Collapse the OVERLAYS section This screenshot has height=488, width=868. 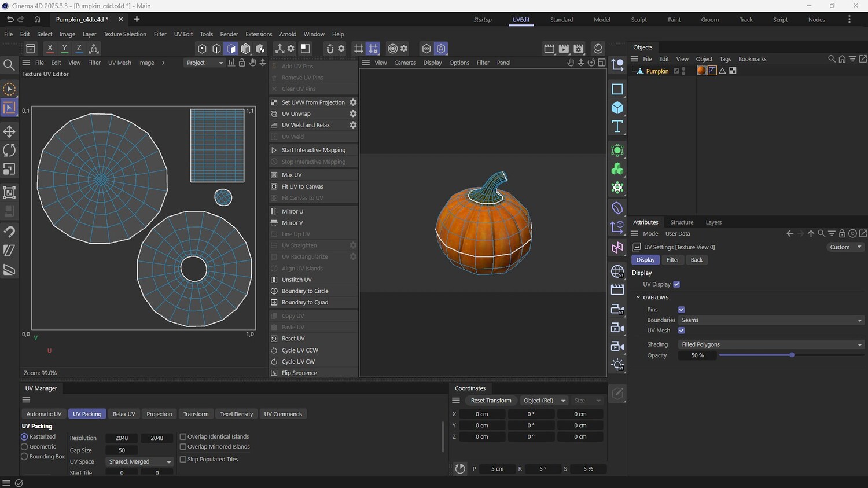click(x=638, y=298)
